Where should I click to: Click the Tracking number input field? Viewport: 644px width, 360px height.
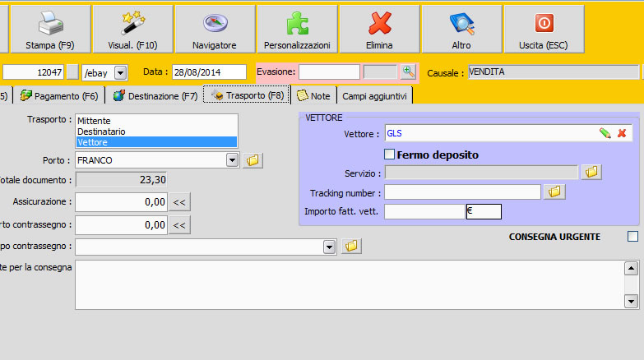(462, 192)
